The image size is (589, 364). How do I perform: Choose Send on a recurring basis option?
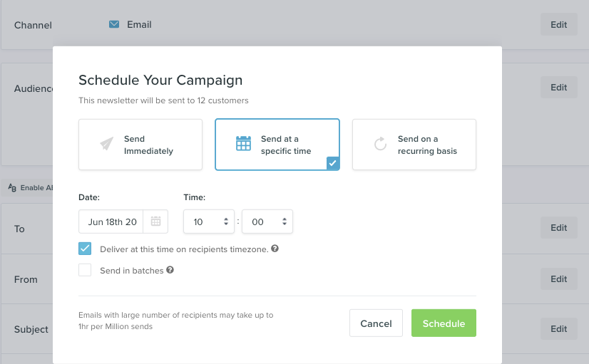[x=414, y=145]
